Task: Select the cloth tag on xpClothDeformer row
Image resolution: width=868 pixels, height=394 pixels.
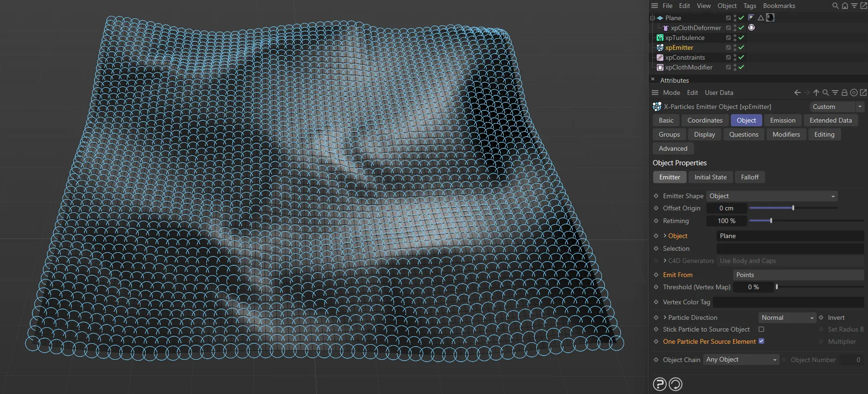Action: point(751,27)
